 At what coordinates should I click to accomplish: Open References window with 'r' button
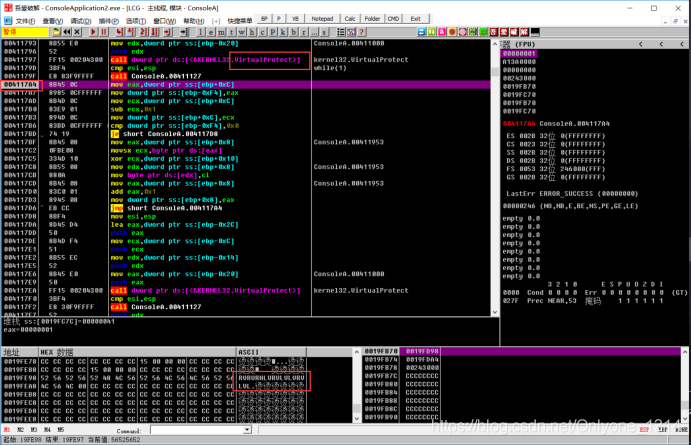coord(304,32)
